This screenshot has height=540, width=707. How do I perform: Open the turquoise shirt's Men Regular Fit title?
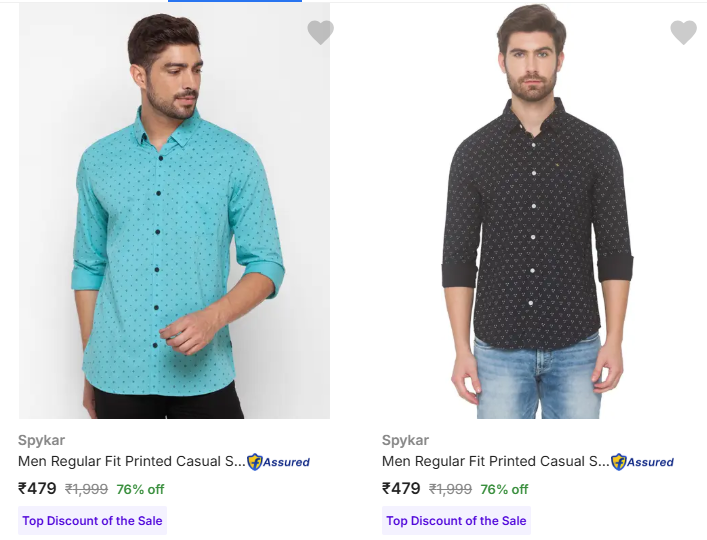[x=131, y=462]
